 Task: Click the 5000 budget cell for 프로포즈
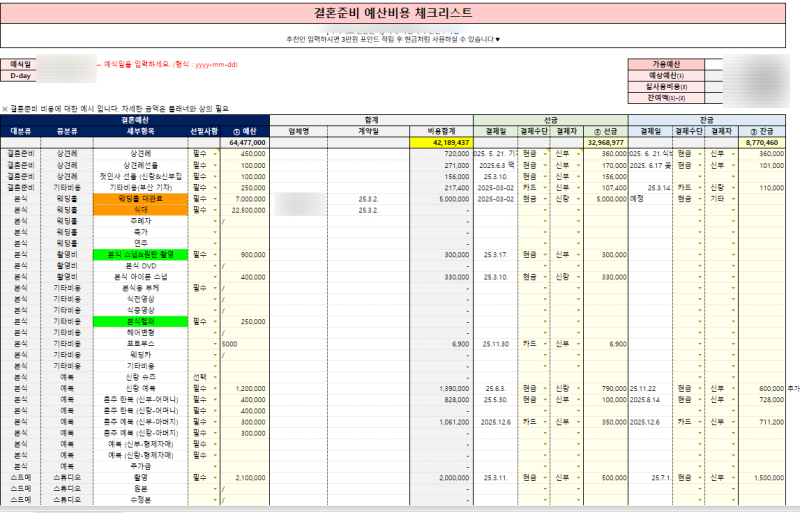tap(244, 344)
